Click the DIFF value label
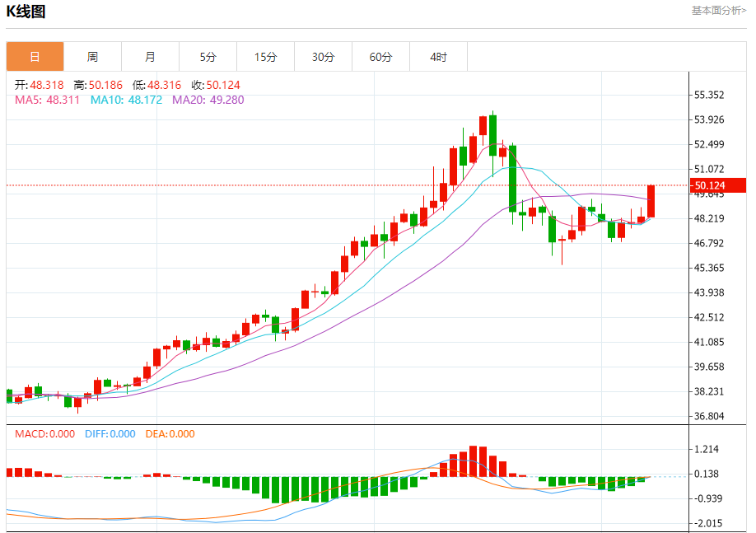 (x=110, y=434)
